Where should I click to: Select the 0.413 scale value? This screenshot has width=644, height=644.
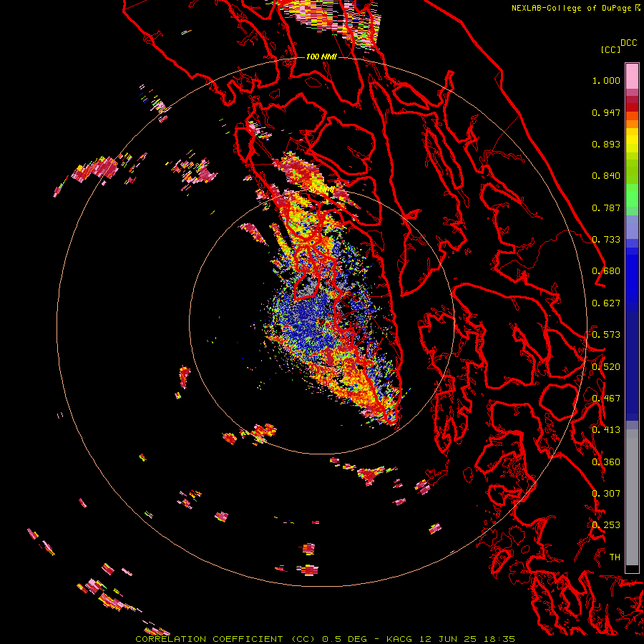coord(606,430)
